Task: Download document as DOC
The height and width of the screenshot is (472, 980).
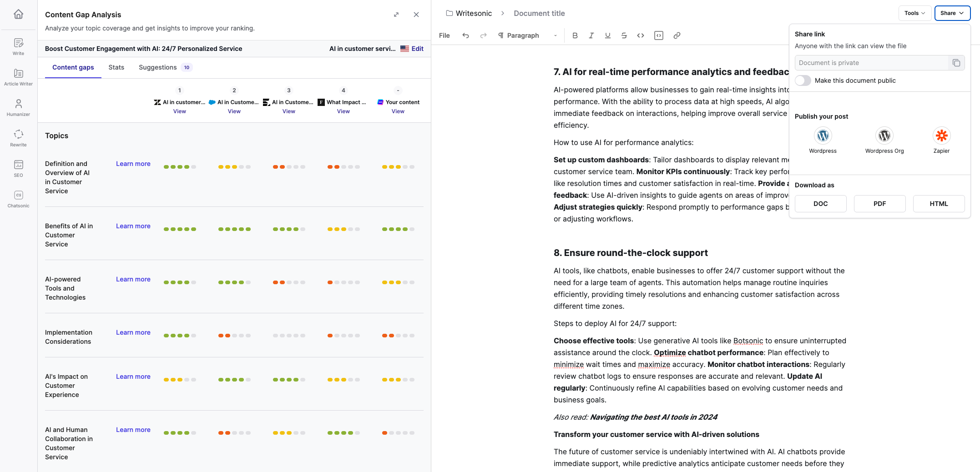Action: click(820, 204)
